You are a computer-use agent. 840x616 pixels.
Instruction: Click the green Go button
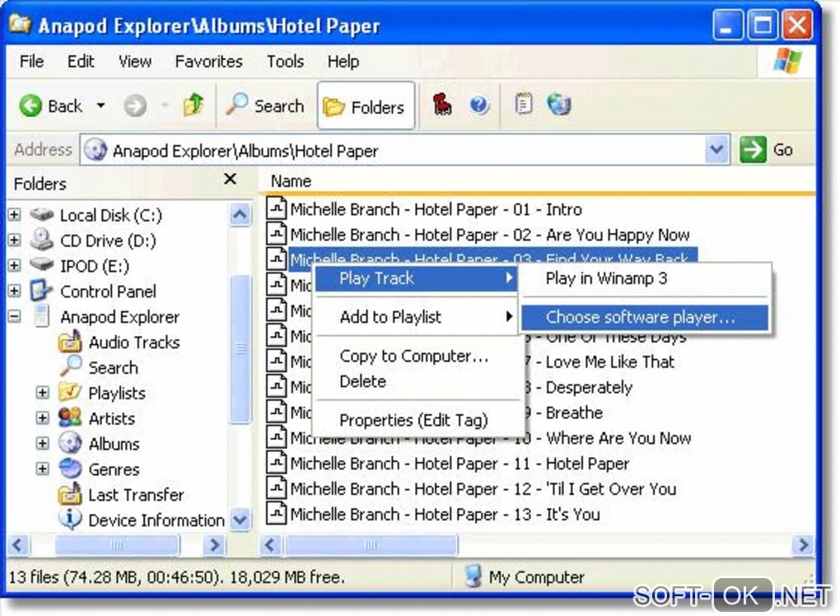coord(766,149)
